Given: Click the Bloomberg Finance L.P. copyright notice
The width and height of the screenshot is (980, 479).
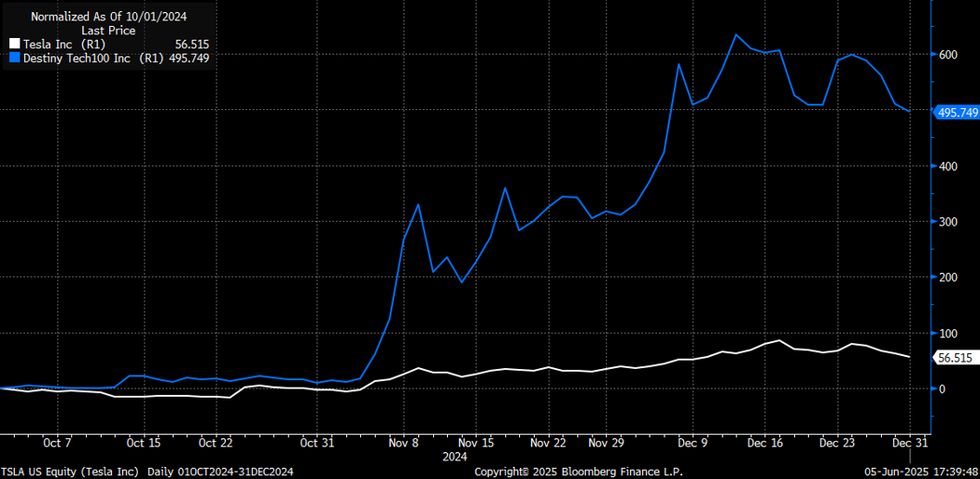Looking at the screenshot, I should point(578,472).
